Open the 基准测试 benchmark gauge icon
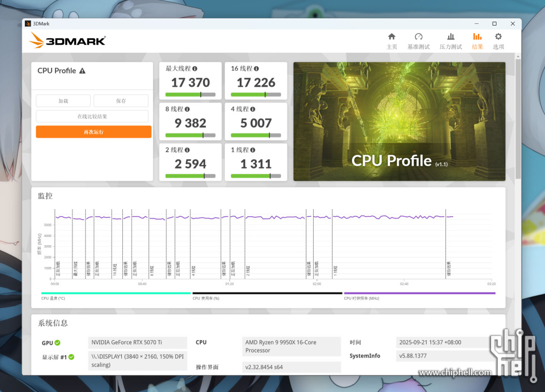 (418, 37)
